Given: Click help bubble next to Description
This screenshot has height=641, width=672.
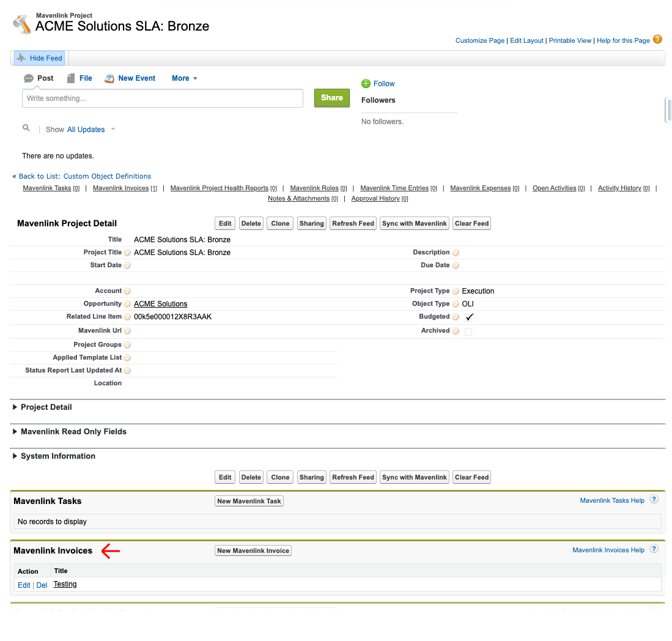Looking at the screenshot, I should coord(456,253).
